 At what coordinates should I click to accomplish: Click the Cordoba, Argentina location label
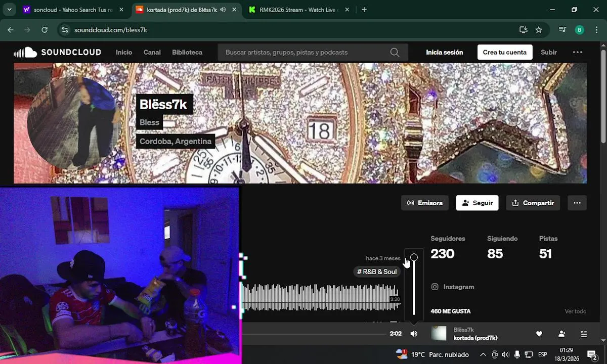tap(176, 141)
